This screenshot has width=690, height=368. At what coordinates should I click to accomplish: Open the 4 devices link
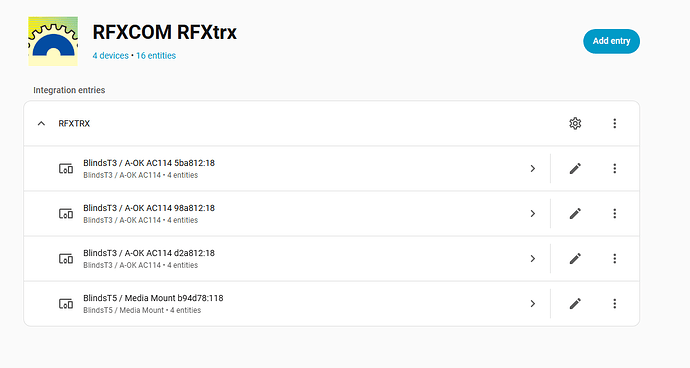click(x=110, y=56)
